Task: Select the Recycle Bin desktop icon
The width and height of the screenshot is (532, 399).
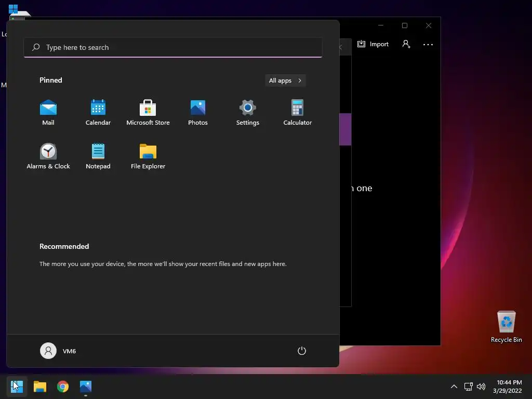Action: pyautogui.click(x=506, y=327)
